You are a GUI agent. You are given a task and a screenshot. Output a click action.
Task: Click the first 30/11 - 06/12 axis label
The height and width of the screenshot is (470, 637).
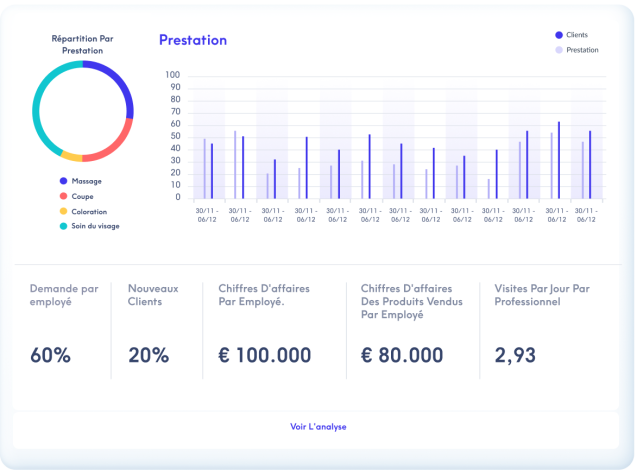pyautogui.click(x=209, y=214)
